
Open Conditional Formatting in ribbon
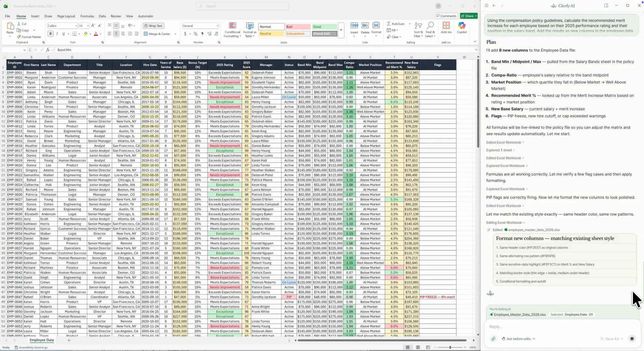click(232, 30)
